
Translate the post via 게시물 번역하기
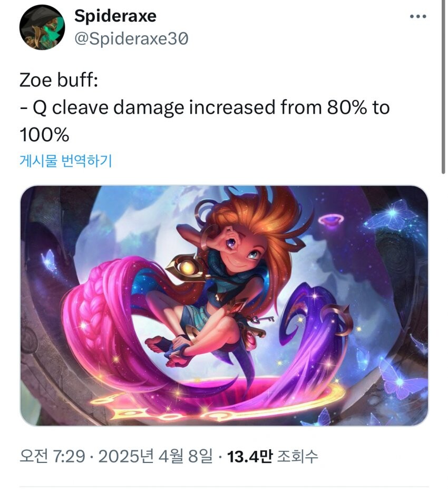66,161
